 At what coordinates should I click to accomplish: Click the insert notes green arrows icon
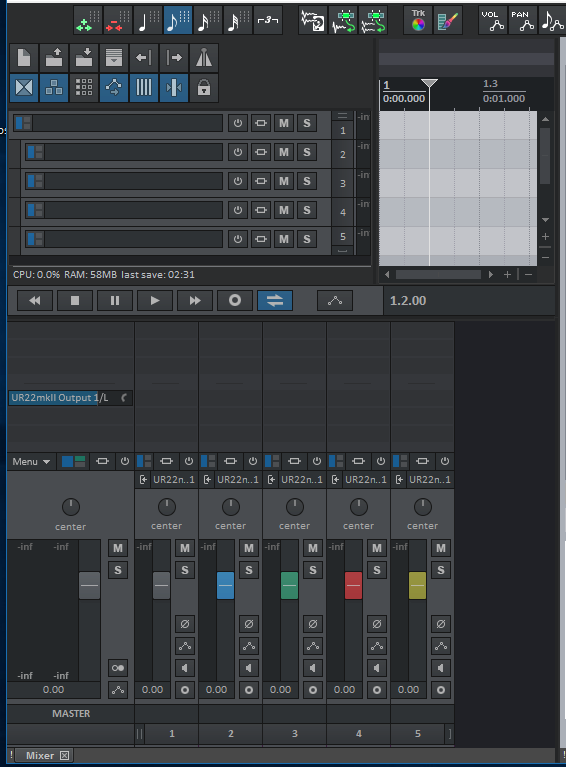pos(87,21)
